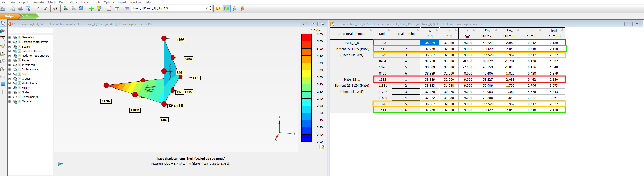Click the green Close button
Image resolution: width=644 pixels, height=176 pixels.
[x=29, y=16]
